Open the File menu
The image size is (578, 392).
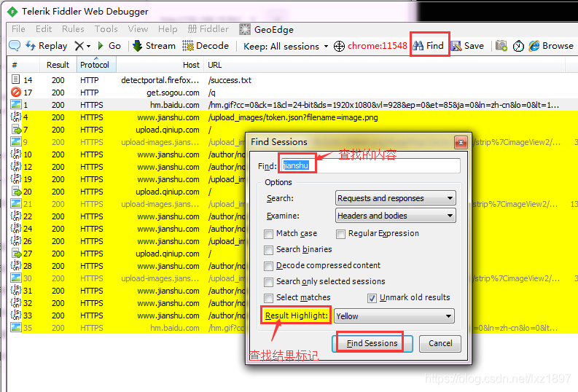point(18,28)
